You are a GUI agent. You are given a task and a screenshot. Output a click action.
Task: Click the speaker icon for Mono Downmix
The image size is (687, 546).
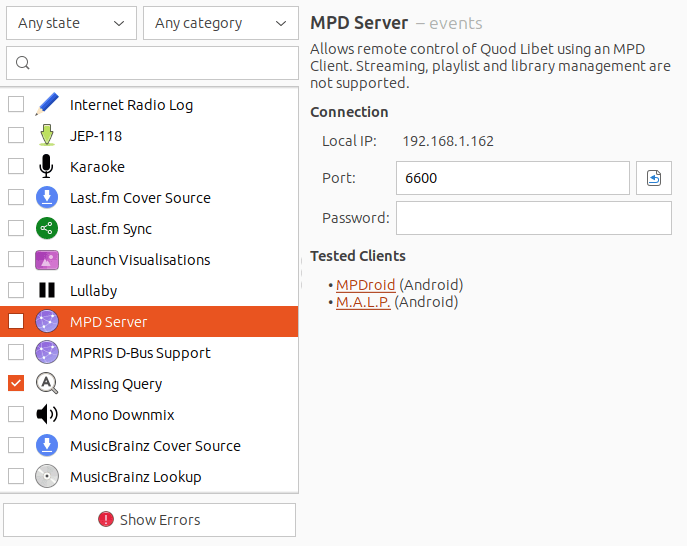pos(47,414)
